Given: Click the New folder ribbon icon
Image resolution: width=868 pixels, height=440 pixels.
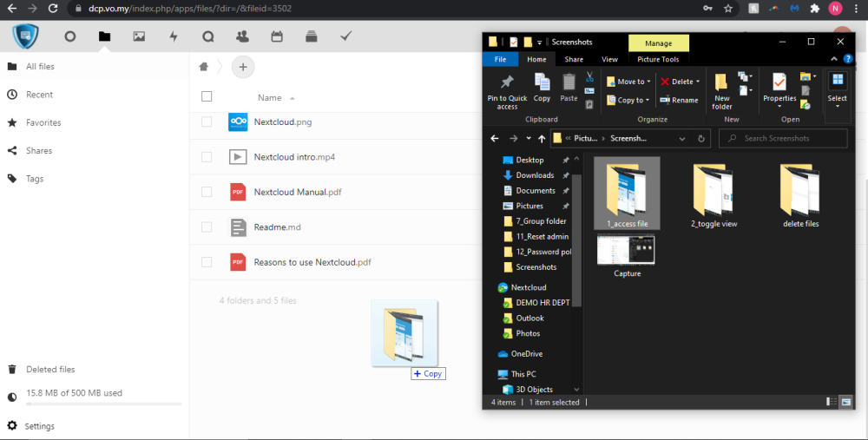Looking at the screenshot, I should 722,90.
